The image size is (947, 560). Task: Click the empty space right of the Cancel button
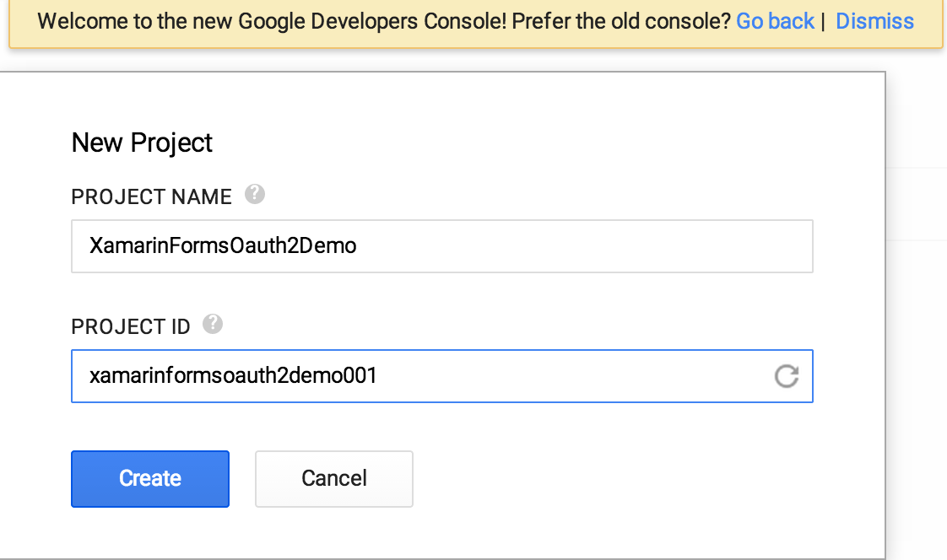tap(633, 478)
